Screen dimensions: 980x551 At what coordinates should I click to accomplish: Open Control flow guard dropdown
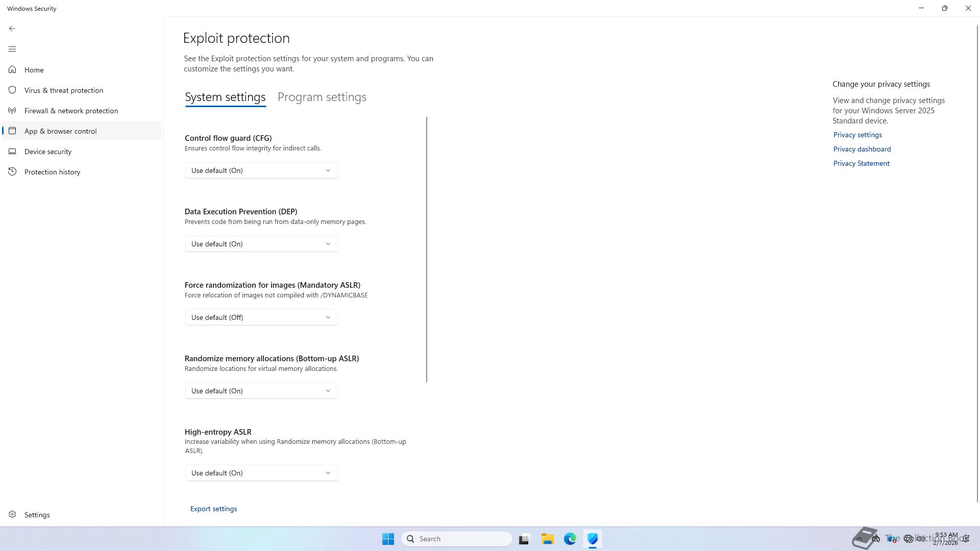[x=261, y=170]
